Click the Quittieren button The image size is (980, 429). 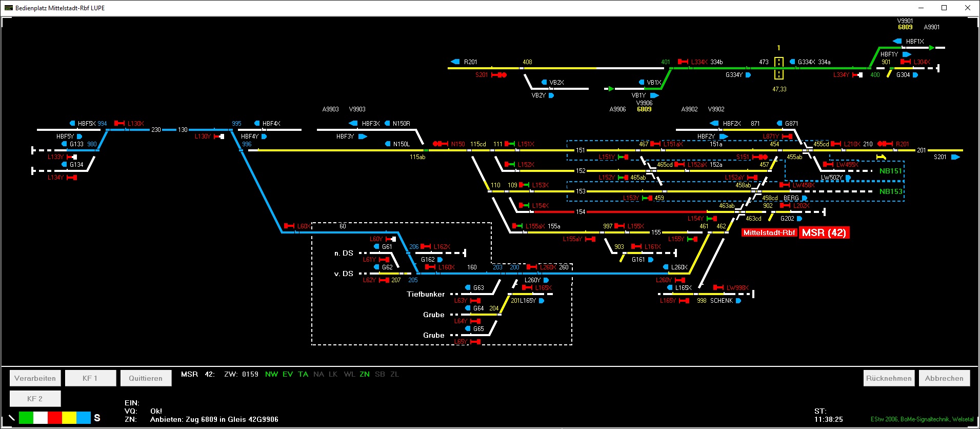[146, 378]
